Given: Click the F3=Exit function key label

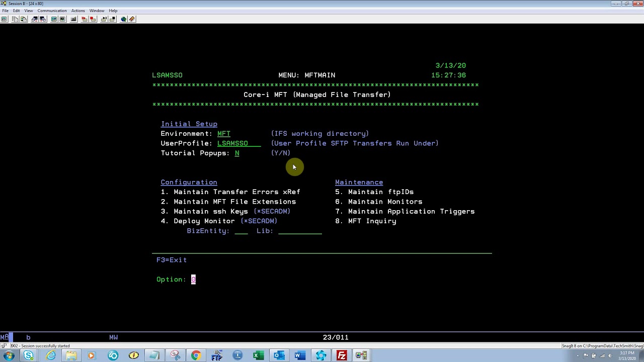Looking at the screenshot, I should point(172,260).
